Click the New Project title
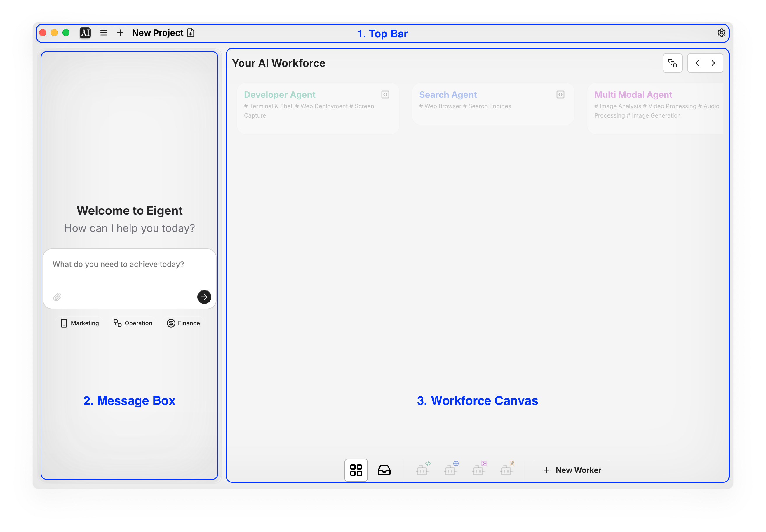766x532 pixels. [x=157, y=33]
